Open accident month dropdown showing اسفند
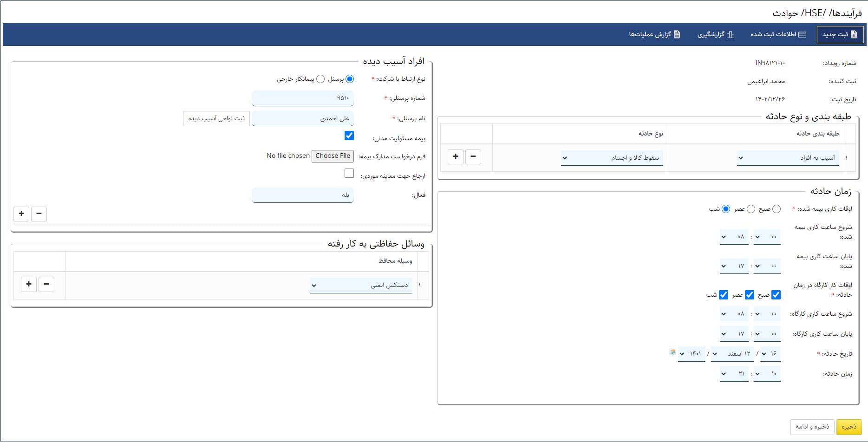Image resolution: width=868 pixels, height=442 pixels. [732, 354]
